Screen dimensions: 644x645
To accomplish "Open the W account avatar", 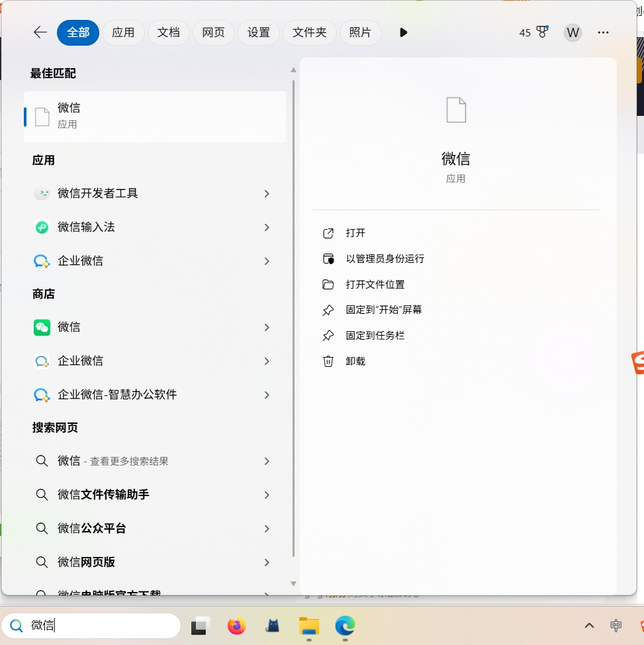I will point(573,32).
